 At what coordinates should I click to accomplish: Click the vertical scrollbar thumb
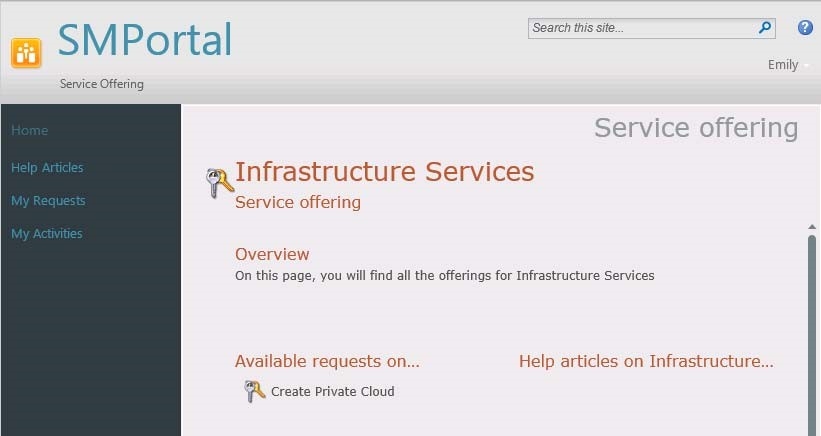812,335
